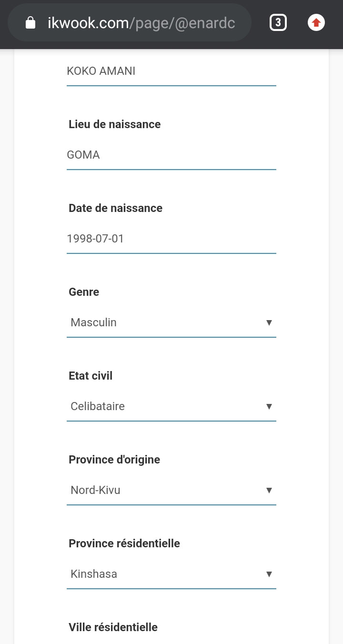Tap the padlock site security icon
Image resolution: width=343 pixels, height=644 pixels.
pos(30,23)
